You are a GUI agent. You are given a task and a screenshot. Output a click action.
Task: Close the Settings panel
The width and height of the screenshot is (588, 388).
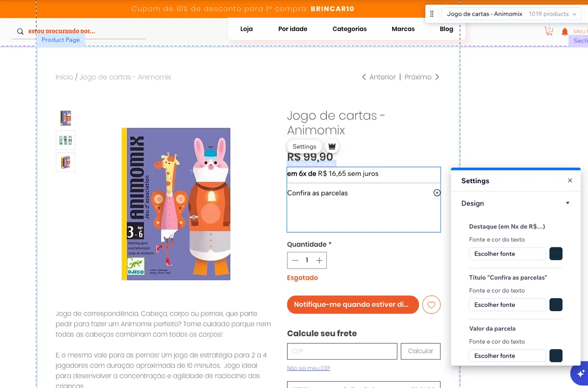point(570,180)
